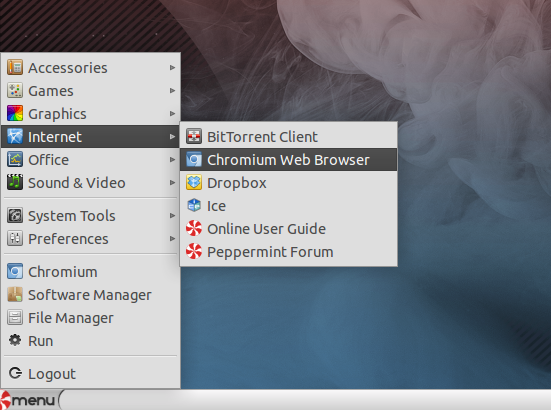The image size is (551, 410).
Task: Click the BitTorrent Client icon
Action: point(194,137)
